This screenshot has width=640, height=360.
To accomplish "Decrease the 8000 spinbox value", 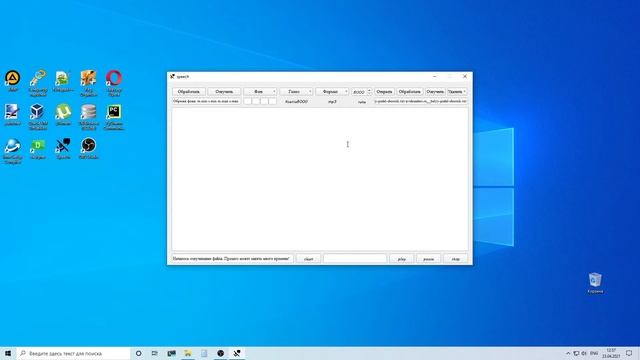I will pos(369,93).
